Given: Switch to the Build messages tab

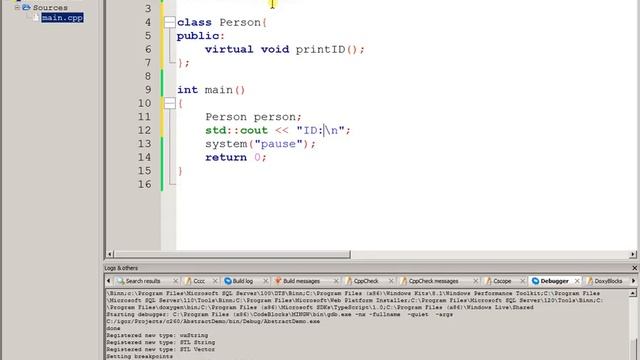Looking at the screenshot, I should coord(301,281).
